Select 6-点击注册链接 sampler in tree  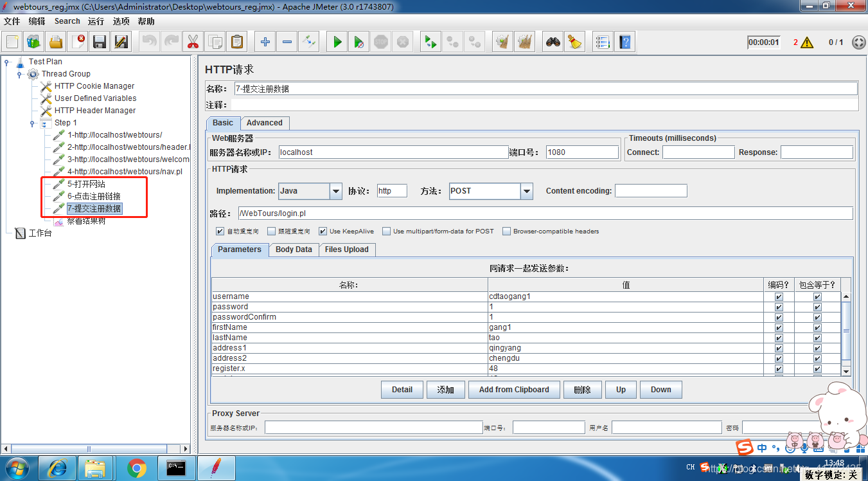point(94,196)
